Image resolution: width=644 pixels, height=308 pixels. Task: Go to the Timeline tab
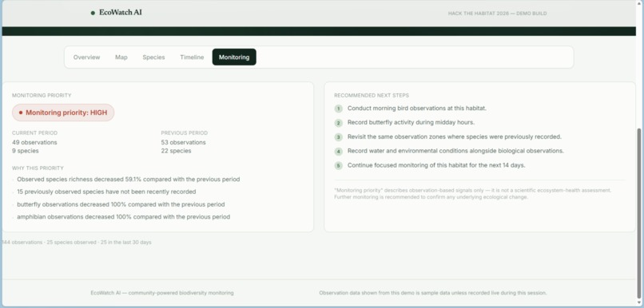[192, 57]
